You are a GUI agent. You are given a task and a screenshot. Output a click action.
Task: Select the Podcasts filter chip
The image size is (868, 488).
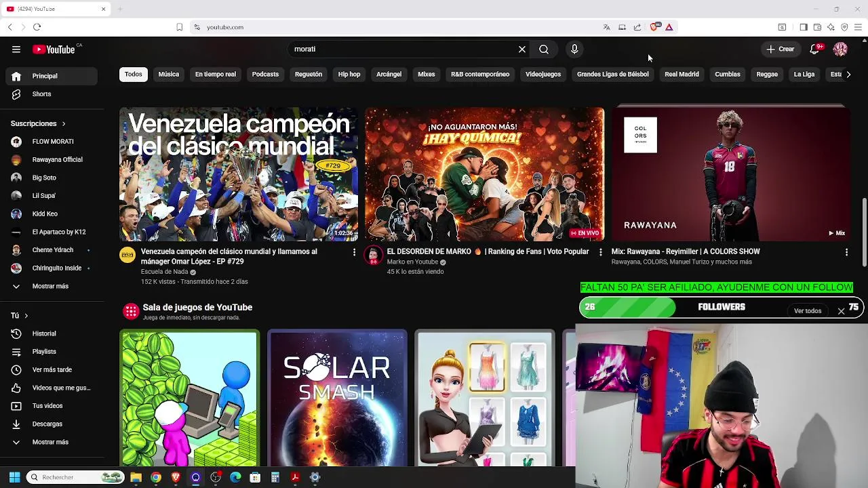pos(265,74)
